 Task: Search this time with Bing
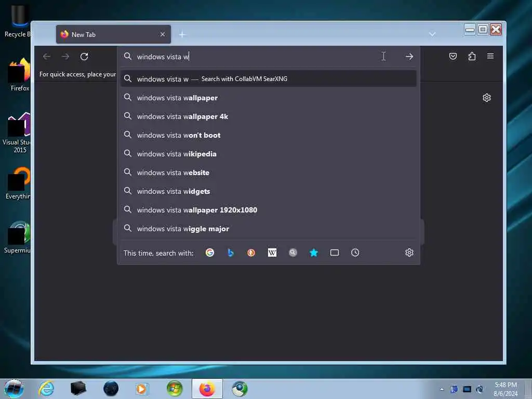click(230, 252)
